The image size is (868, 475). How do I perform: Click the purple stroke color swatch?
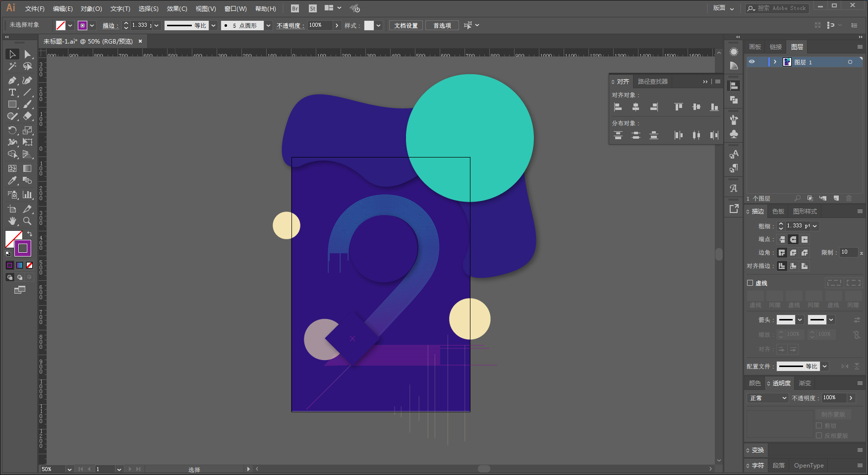click(82, 25)
